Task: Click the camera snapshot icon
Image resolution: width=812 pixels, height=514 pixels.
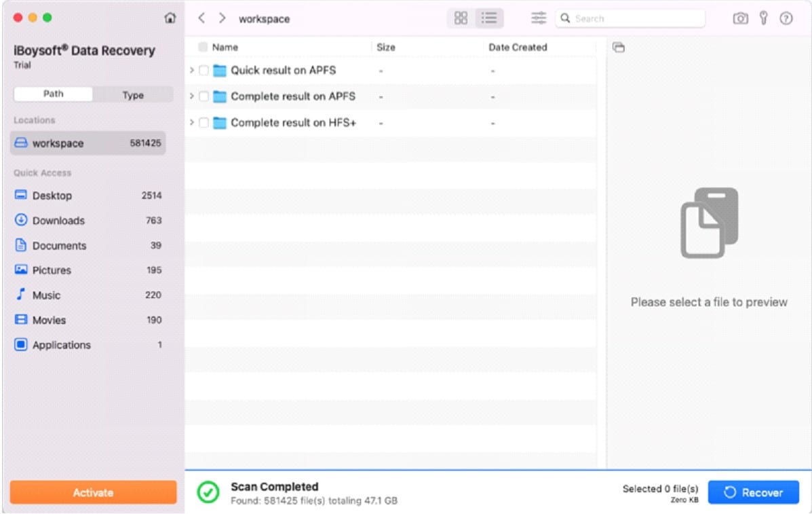Action: [x=740, y=19]
